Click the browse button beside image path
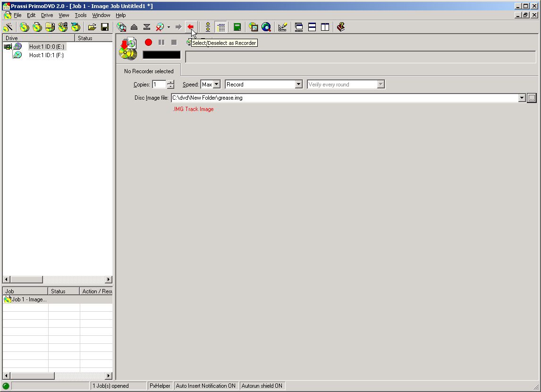The image size is (541, 392). [x=532, y=98]
